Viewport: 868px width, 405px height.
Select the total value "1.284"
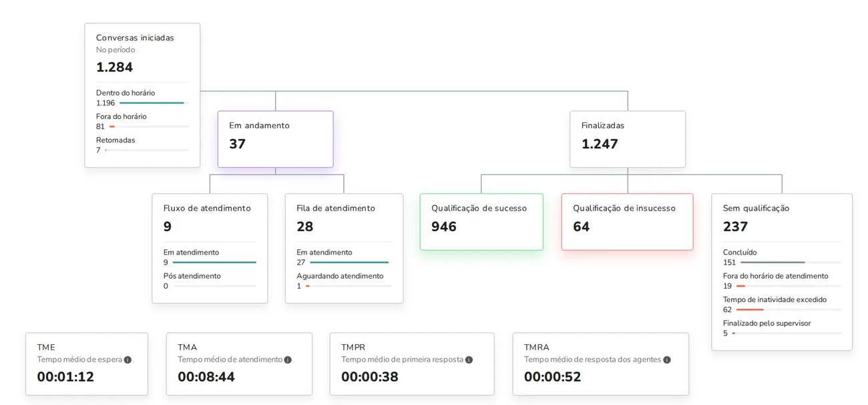(115, 67)
